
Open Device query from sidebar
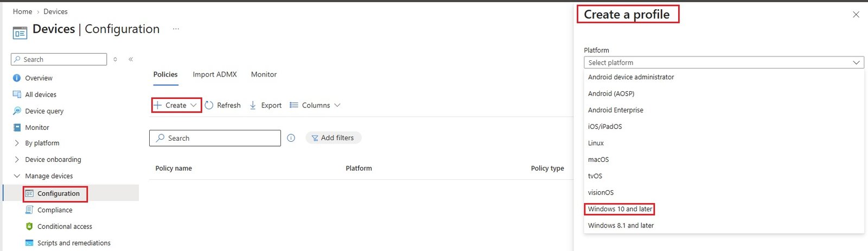point(44,111)
